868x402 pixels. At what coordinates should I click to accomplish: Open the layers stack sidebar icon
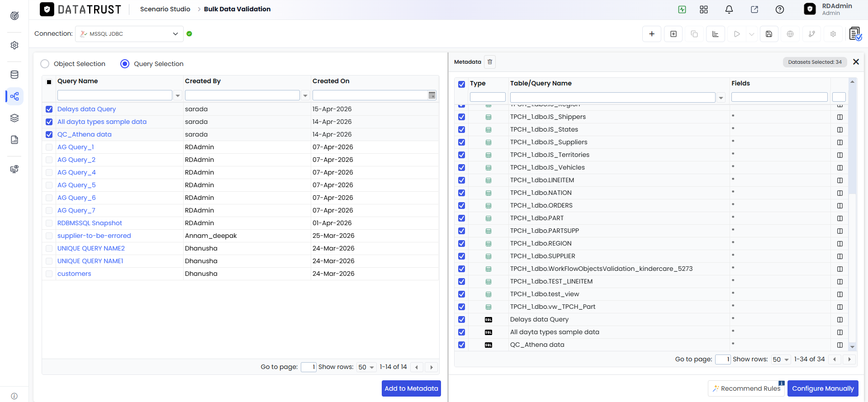[x=14, y=118]
